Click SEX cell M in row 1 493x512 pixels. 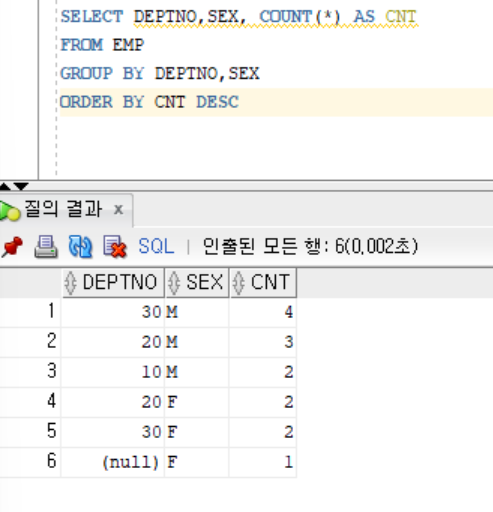(197, 312)
